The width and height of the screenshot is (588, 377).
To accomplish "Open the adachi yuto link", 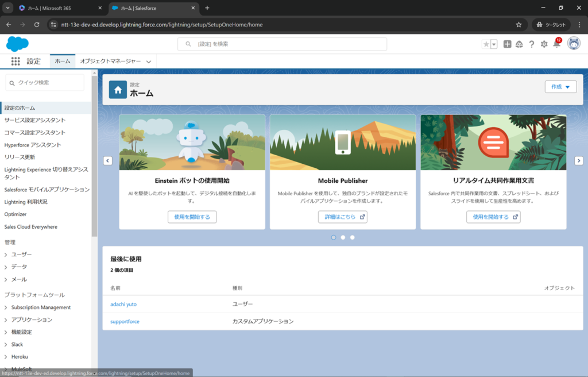I will (x=123, y=304).
